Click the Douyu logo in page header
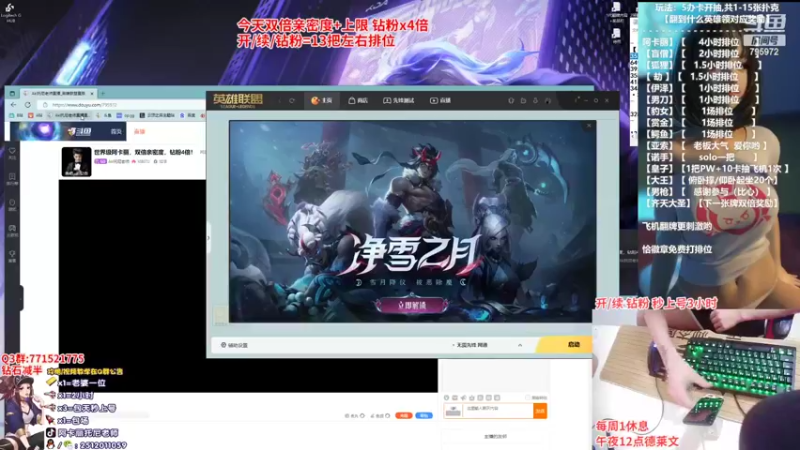800x450 pixels. [79, 132]
